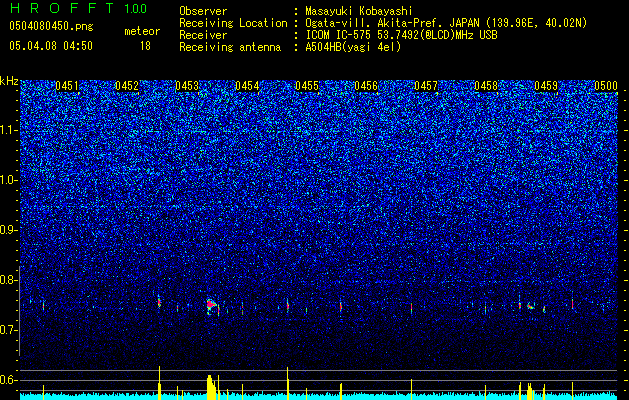
Task: Click the 0452 time marker
Action: pos(127,86)
